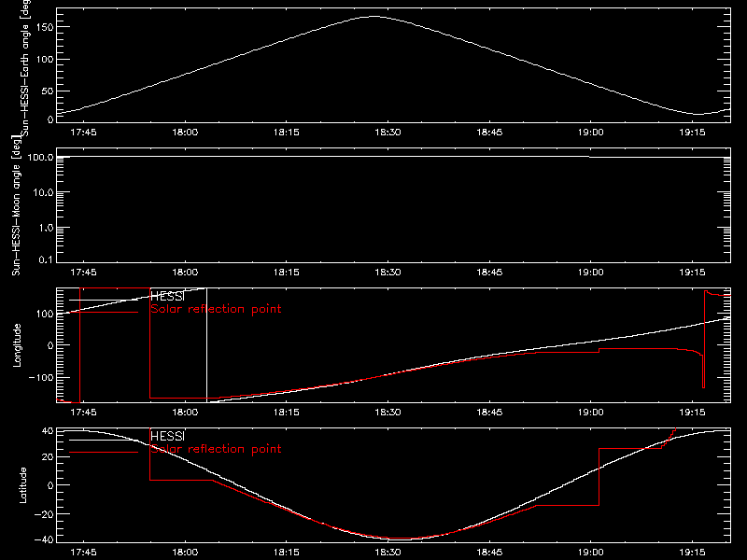Click the -100 tick on Longitude axis
The image size is (747, 560).
click(41, 377)
